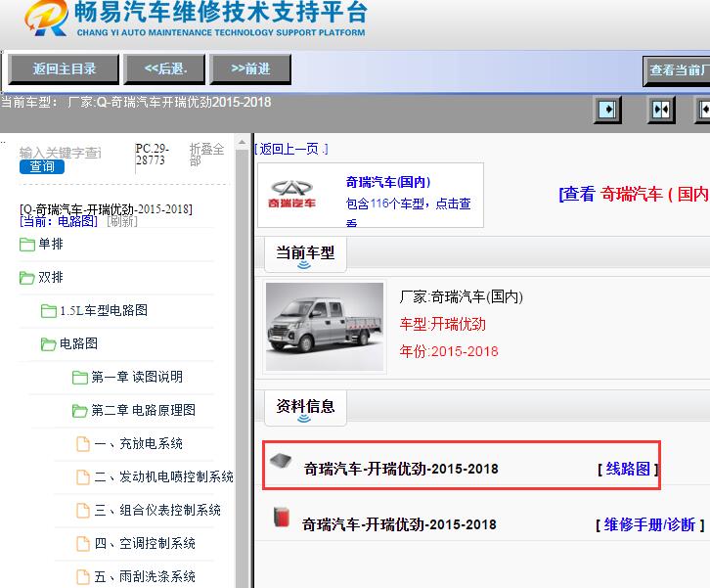Click the 返回主目录 button

click(x=64, y=69)
